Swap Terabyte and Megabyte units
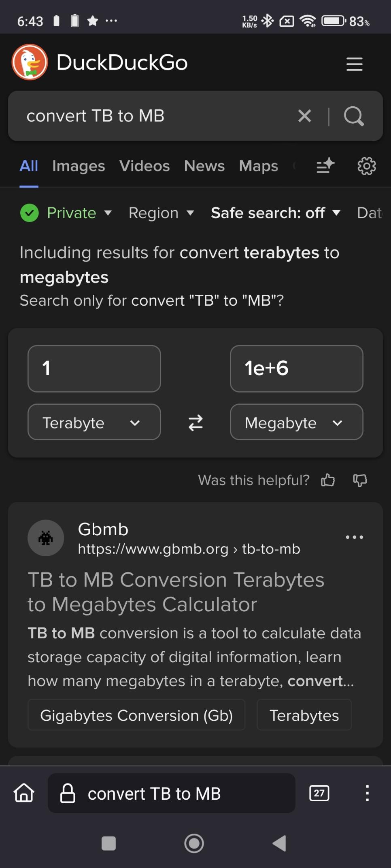The height and width of the screenshot is (868, 391). tap(195, 423)
